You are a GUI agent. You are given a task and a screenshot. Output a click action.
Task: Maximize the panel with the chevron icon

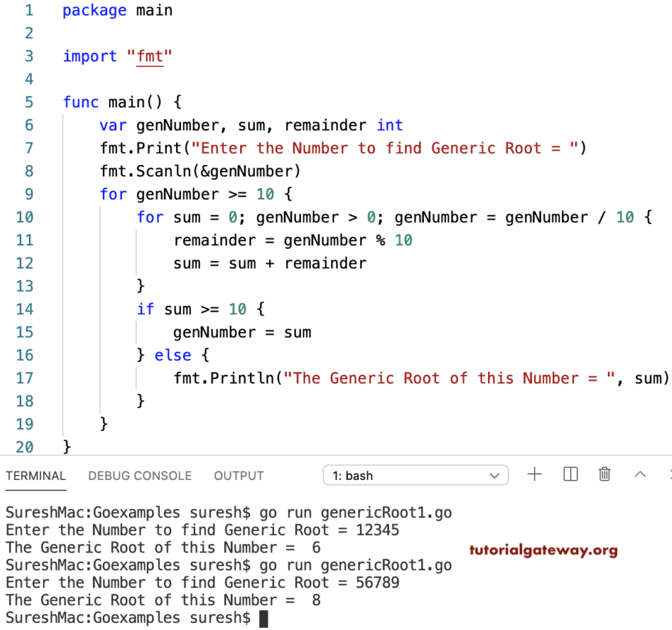tap(640, 474)
